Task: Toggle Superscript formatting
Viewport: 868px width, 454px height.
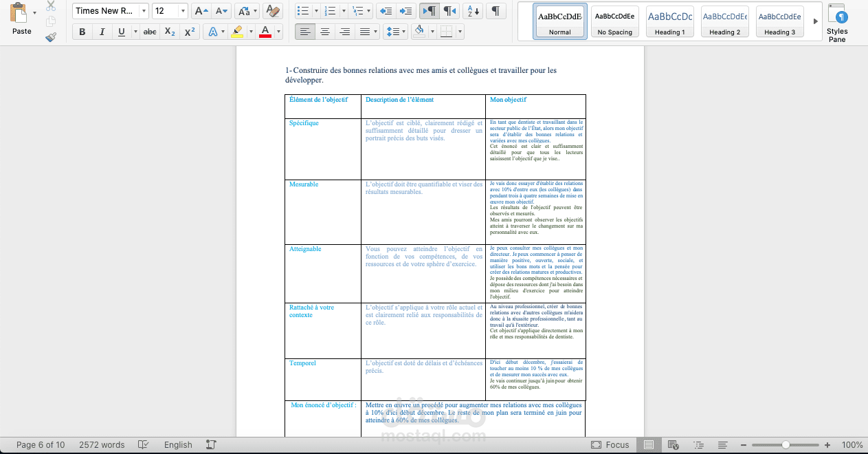Action: click(x=190, y=32)
